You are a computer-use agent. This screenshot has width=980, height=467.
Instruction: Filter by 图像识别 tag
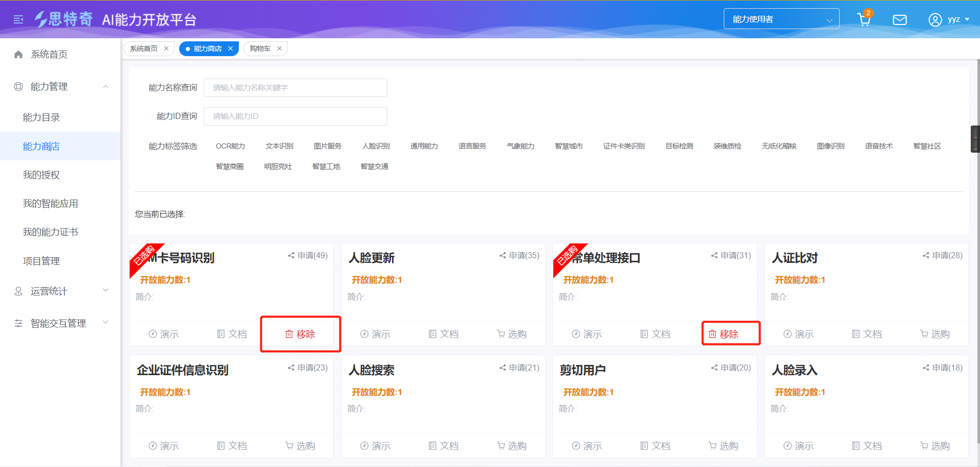(830, 146)
